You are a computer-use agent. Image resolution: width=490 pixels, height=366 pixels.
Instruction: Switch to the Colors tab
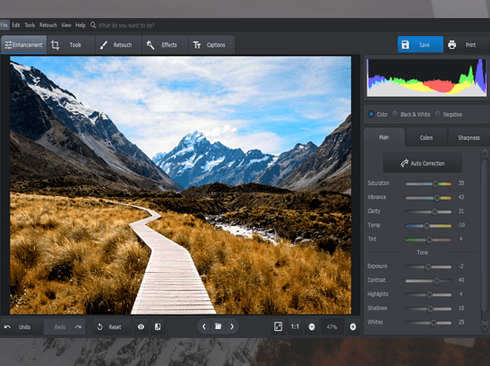point(426,137)
